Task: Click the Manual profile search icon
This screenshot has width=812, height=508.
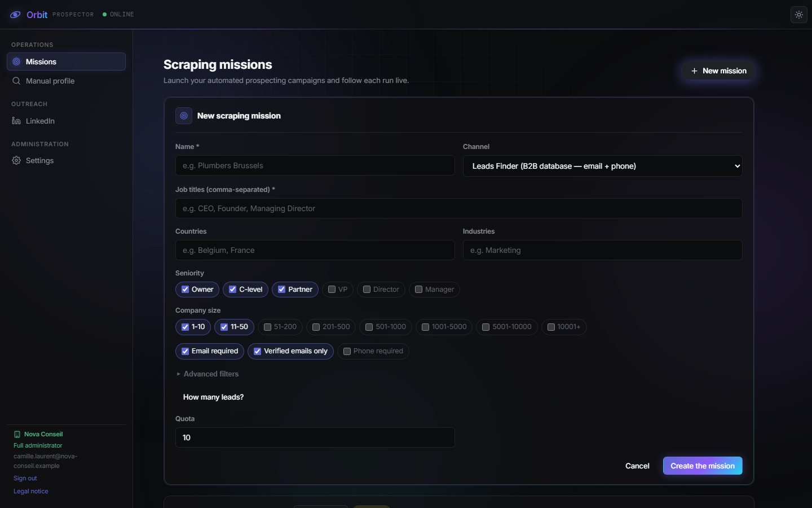Action: point(16,81)
